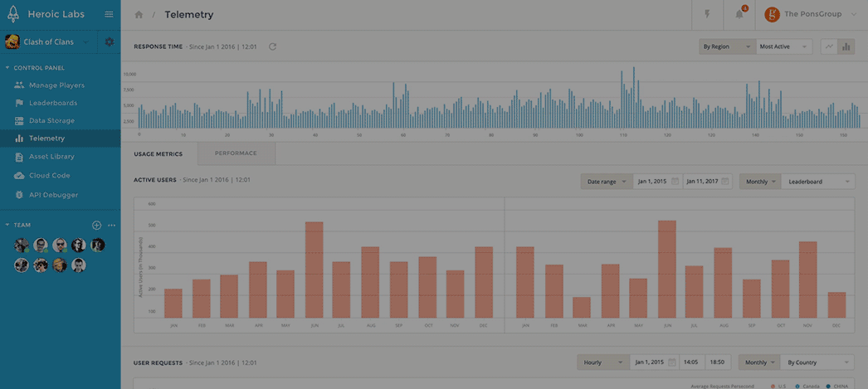Screen dimensions: 868x389
Task: Open the Clash of Clans settings gear
Action: tap(109, 42)
